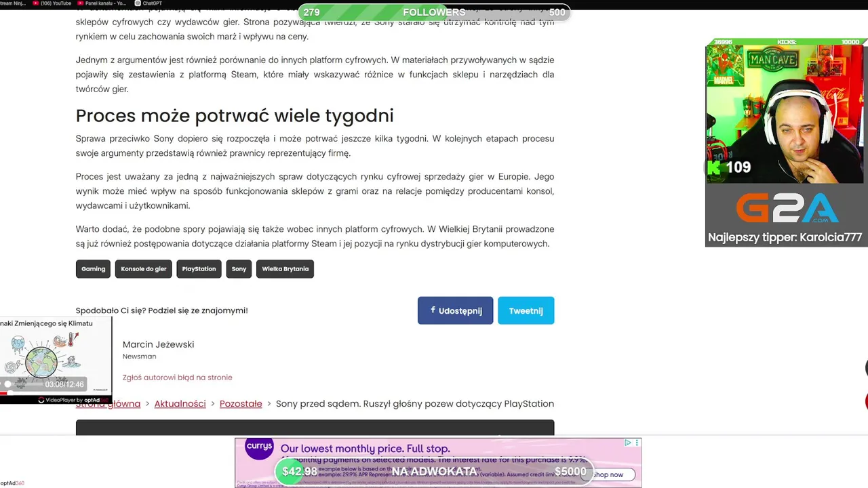Open the (106) YouTube browser tab
The image size is (868, 488).
click(52, 3)
